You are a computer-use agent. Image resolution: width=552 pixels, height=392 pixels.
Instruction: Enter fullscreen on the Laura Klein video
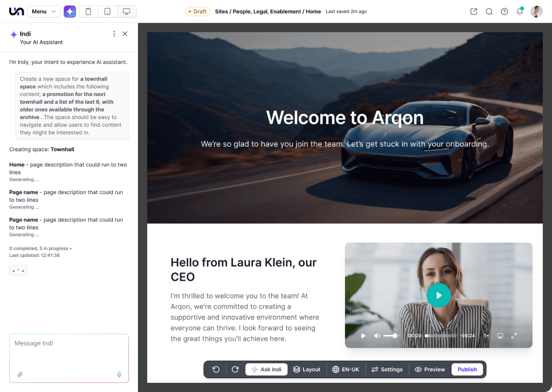pos(514,335)
